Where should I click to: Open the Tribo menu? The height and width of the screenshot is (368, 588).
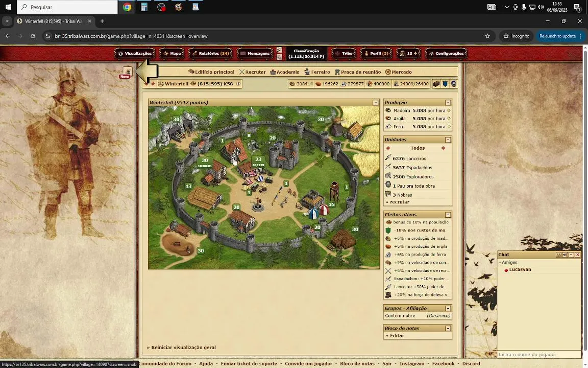pyautogui.click(x=344, y=53)
